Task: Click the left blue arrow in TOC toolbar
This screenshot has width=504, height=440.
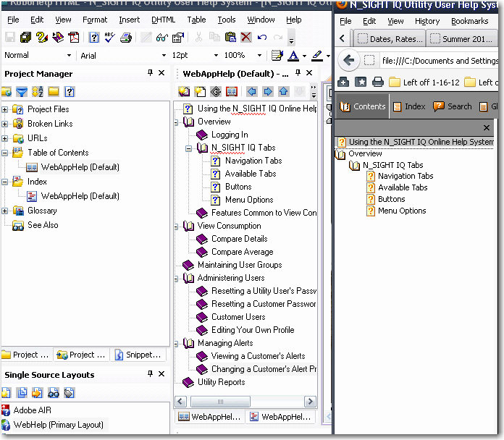Action: point(252,92)
